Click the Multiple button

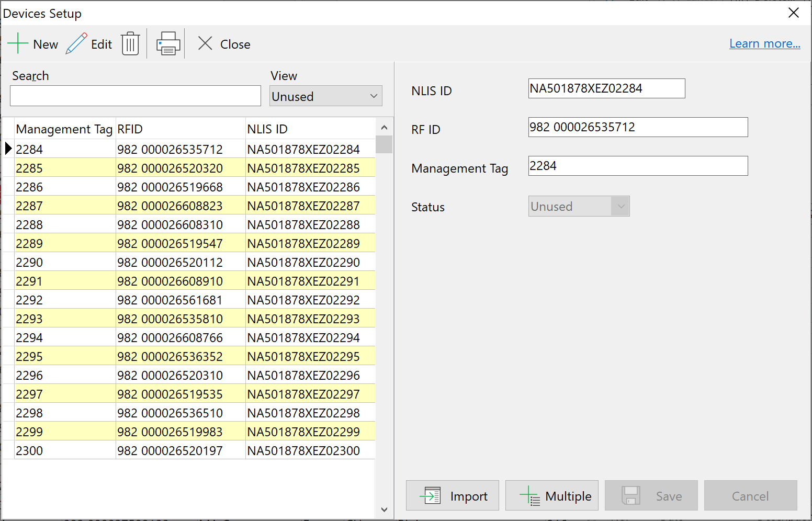coord(552,495)
